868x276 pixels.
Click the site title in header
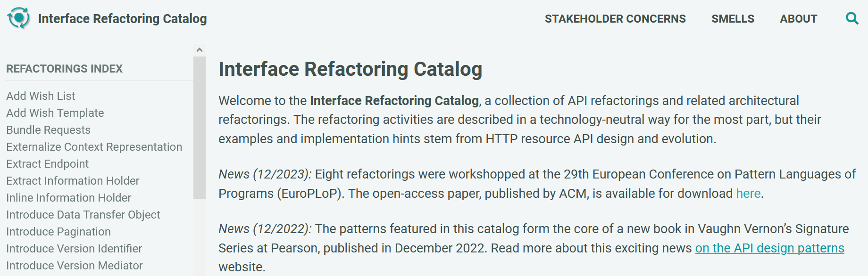click(122, 19)
